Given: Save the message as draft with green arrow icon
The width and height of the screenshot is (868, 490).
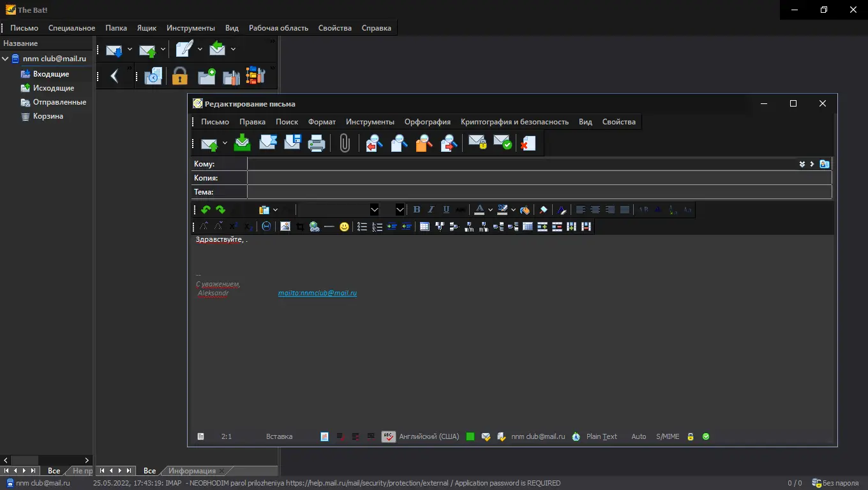Looking at the screenshot, I should [243, 143].
